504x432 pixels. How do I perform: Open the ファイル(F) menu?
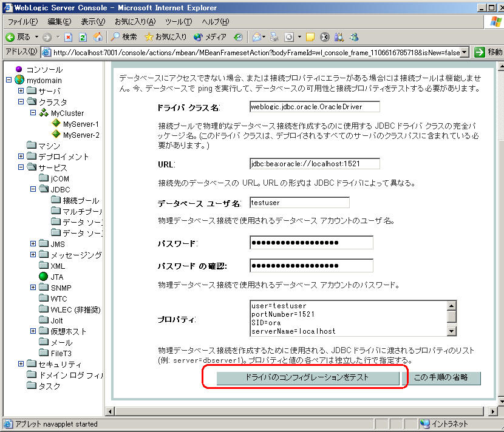[22, 22]
